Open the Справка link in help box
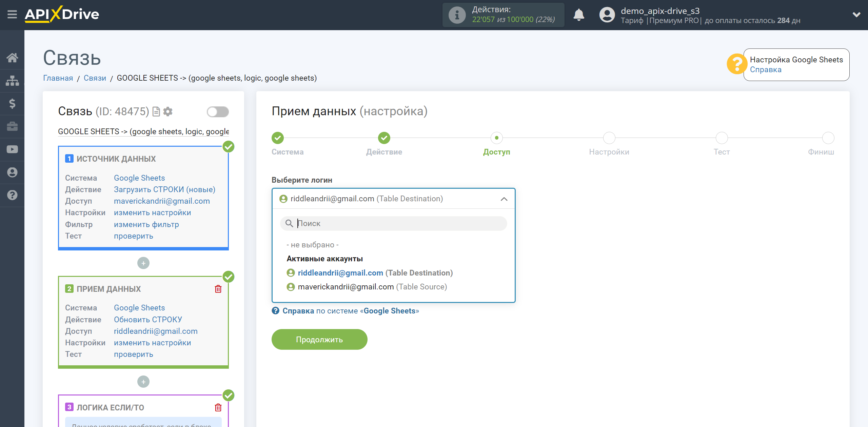Image resolution: width=868 pixels, height=427 pixels. [x=766, y=69]
